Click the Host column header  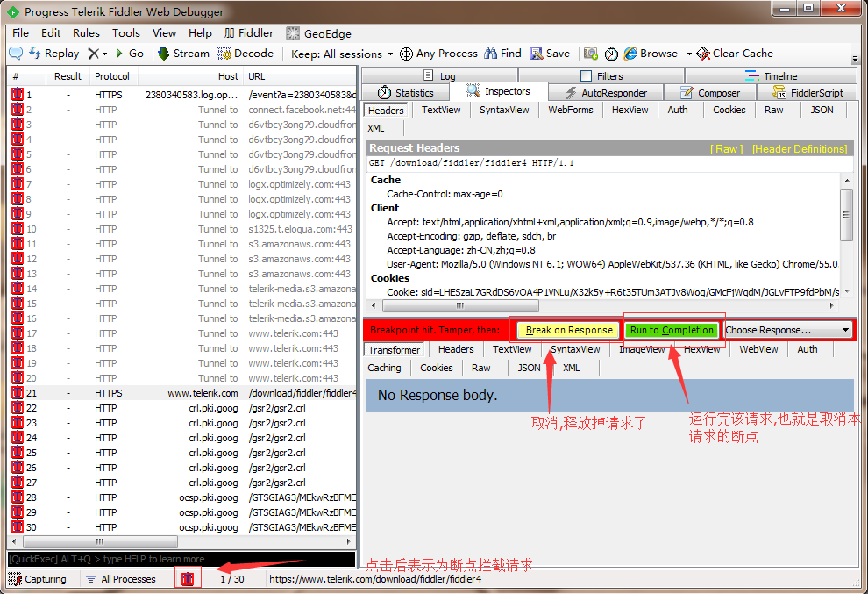(x=190, y=76)
